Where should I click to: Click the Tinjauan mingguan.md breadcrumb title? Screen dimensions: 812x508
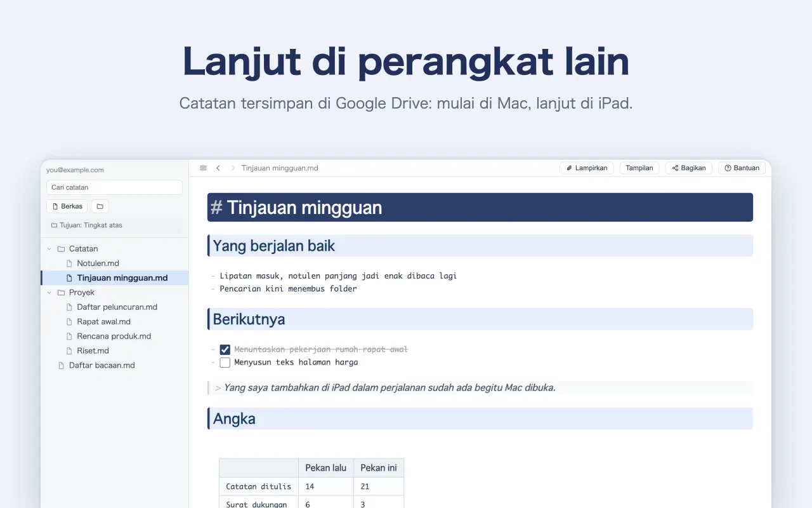click(x=280, y=168)
